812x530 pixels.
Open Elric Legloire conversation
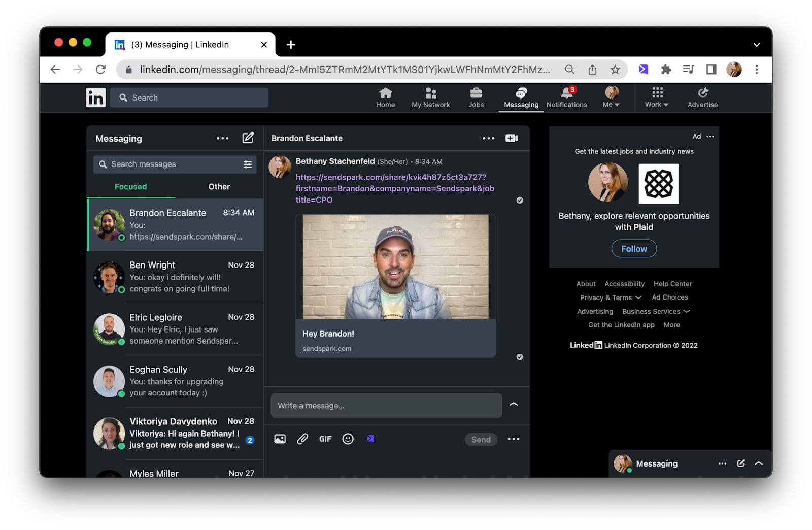[x=175, y=329]
